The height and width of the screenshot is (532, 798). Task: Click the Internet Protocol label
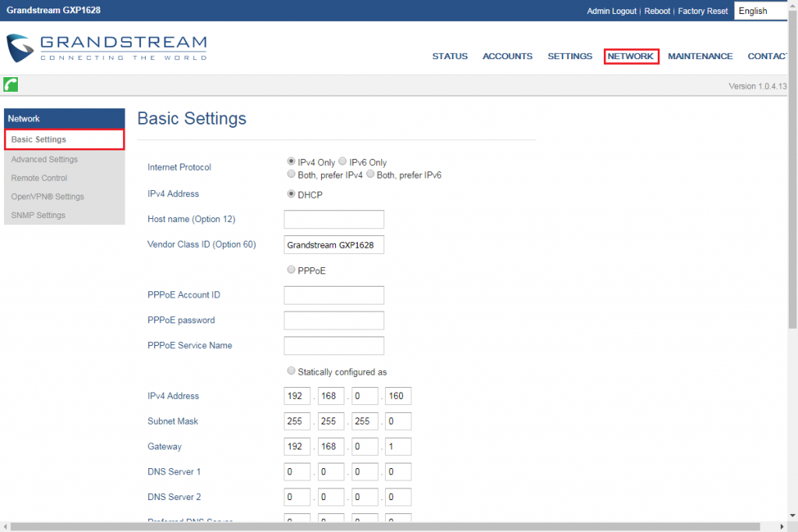point(179,167)
